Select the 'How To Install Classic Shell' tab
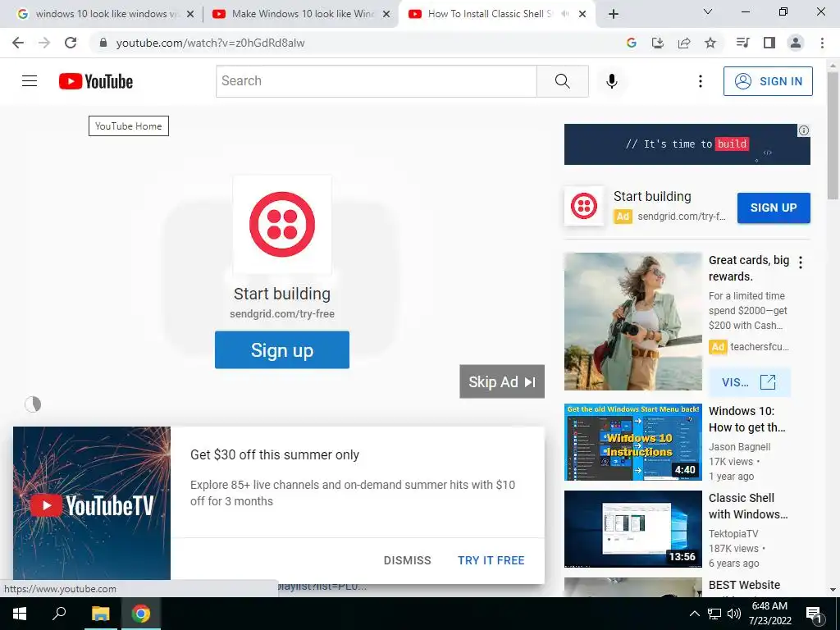The width and height of the screenshot is (840, 630). 490,14
